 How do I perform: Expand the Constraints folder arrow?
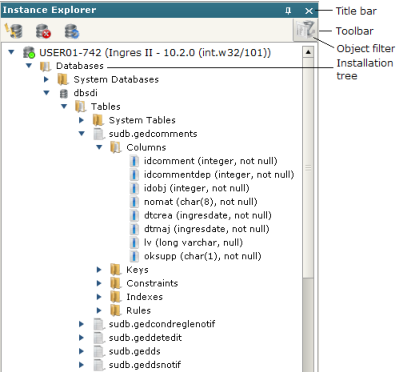(99, 283)
